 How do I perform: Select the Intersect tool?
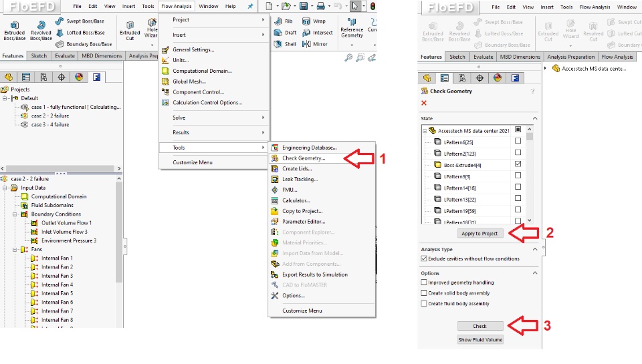click(317, 32)
